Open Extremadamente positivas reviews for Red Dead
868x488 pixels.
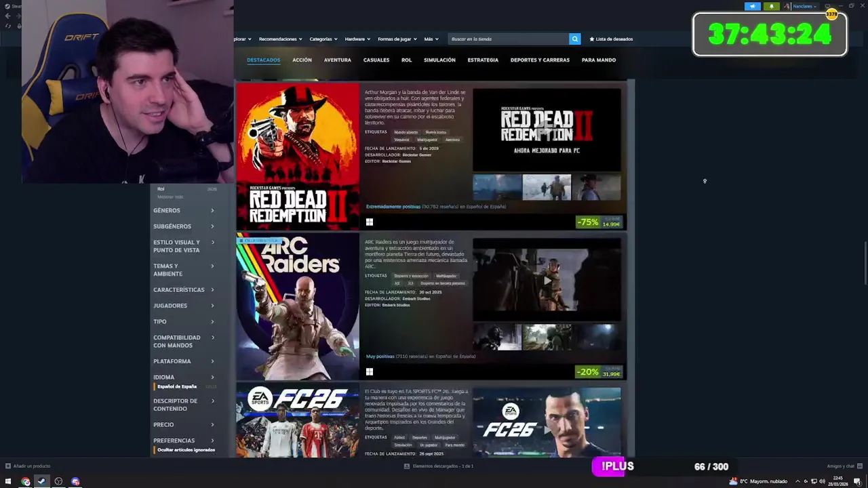[393, 207]
